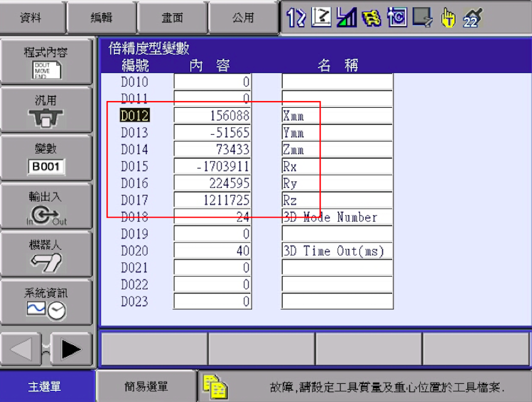Select the General (汎用) sidebar icon

(46, 108)
